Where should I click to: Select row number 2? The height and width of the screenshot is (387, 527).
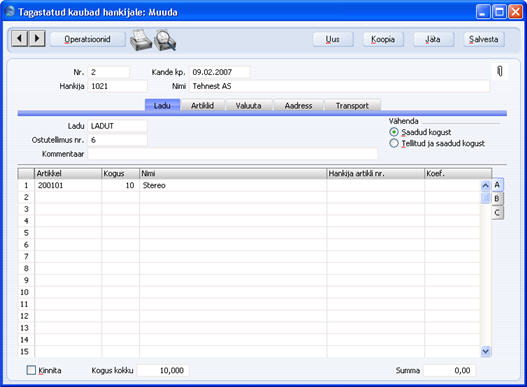click(x=26, y=197)
